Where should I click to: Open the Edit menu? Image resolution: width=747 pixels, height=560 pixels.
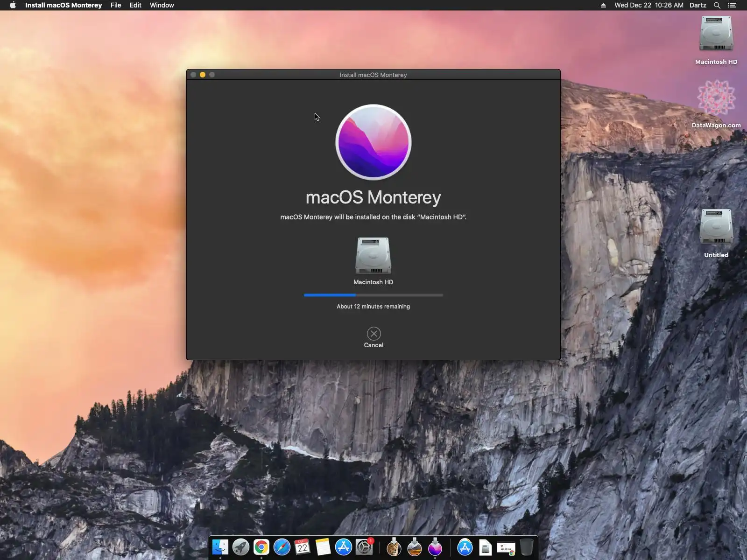coord(135,5)
